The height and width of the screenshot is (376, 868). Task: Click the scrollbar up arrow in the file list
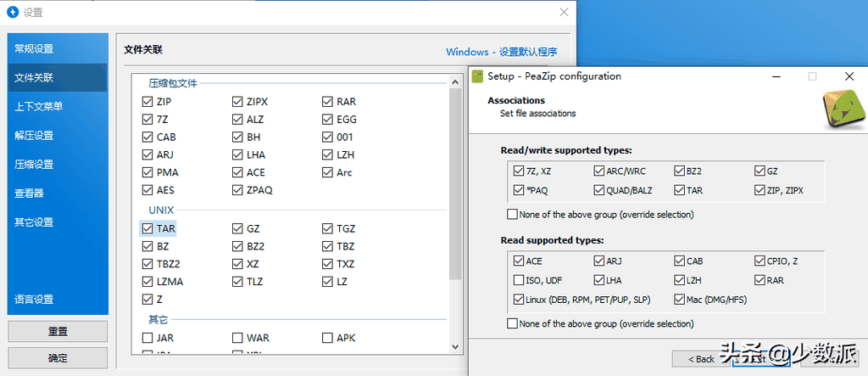click(455, 82)
